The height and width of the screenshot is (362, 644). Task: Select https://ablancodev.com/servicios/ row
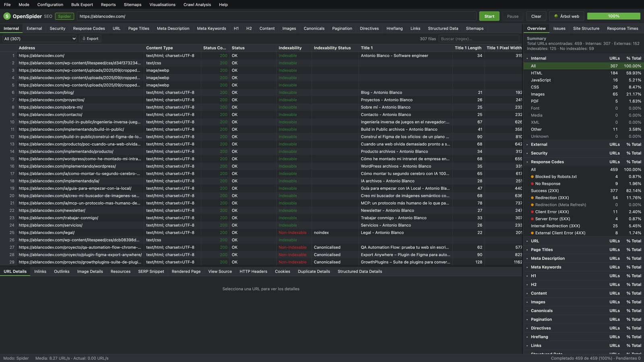[261, 225]
